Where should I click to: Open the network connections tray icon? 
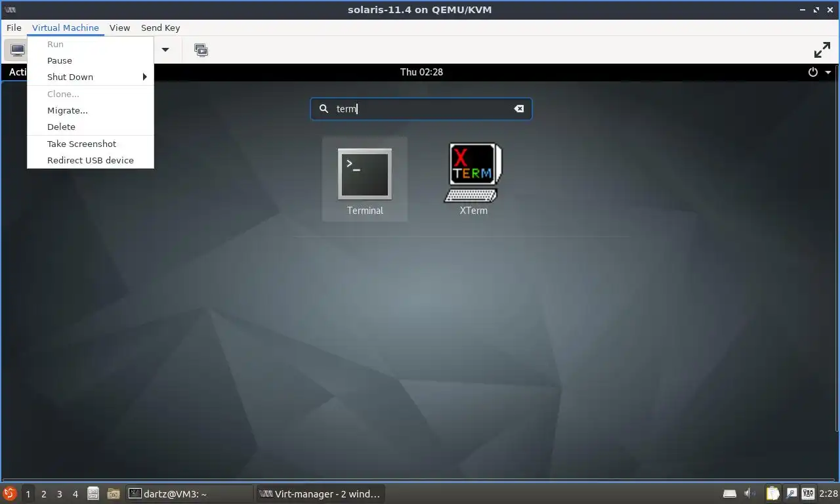808,493
